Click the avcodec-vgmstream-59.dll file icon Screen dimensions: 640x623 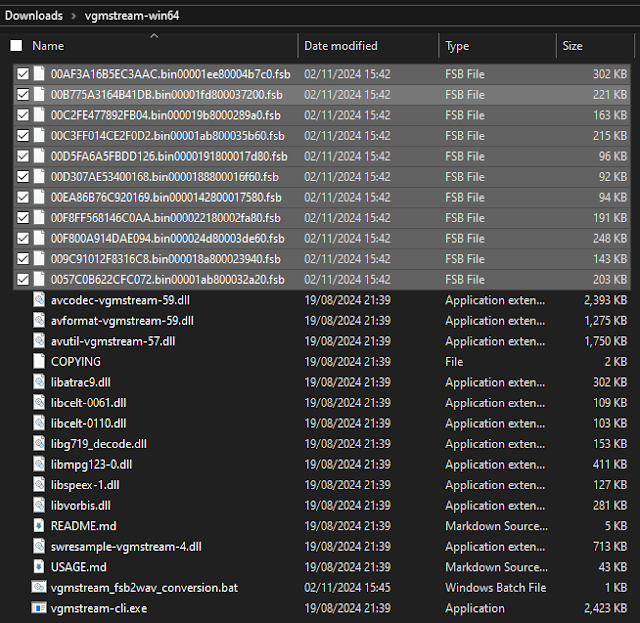pyautogui.click(x=39, y=300)
